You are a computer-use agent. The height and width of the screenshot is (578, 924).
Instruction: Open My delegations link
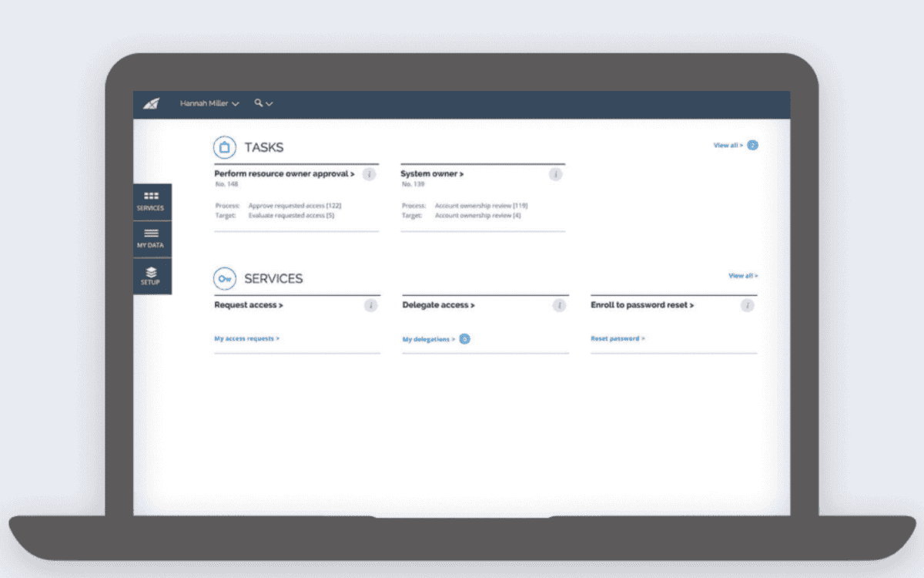click(429, 339)
